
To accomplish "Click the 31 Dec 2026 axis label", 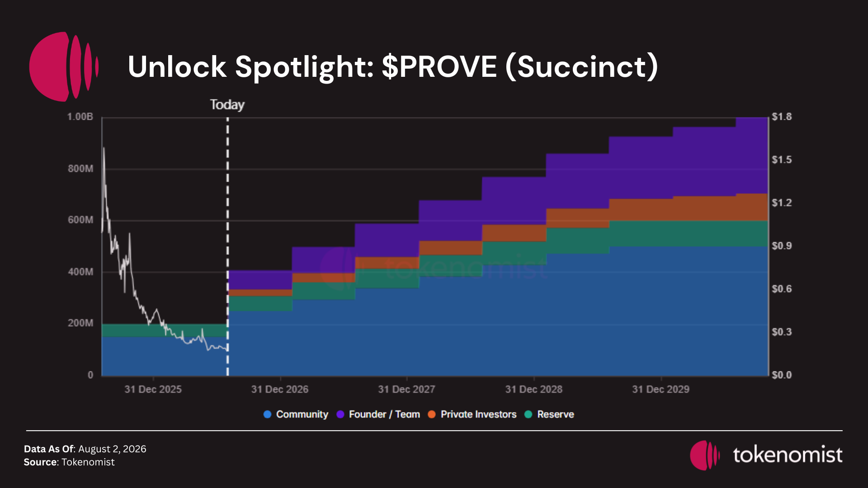I will tap(280, 389).
